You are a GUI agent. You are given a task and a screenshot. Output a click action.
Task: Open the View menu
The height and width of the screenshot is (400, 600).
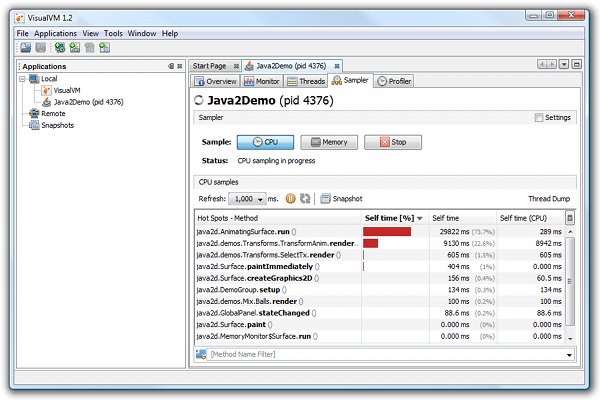pos(91,34)
